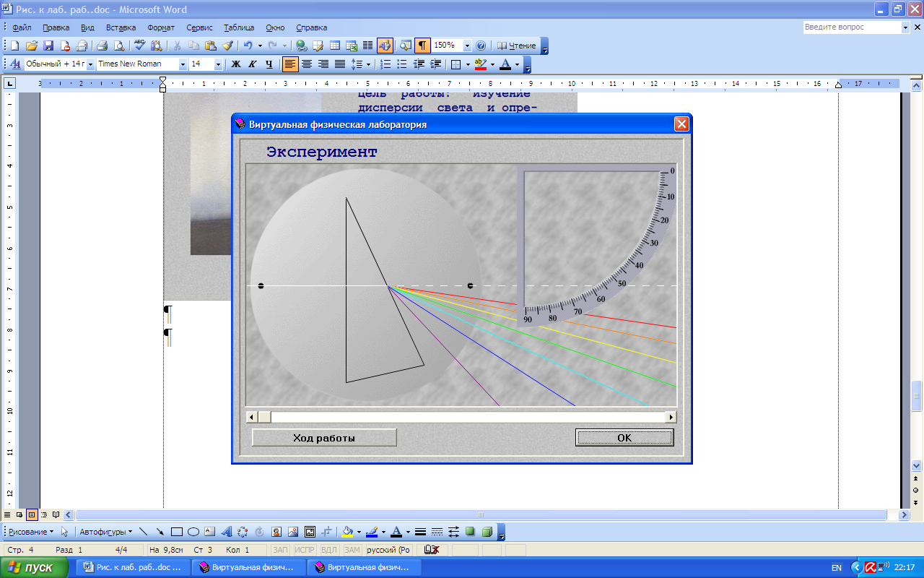Toggle underline formatting (Ч)

(x=269, y=64)
